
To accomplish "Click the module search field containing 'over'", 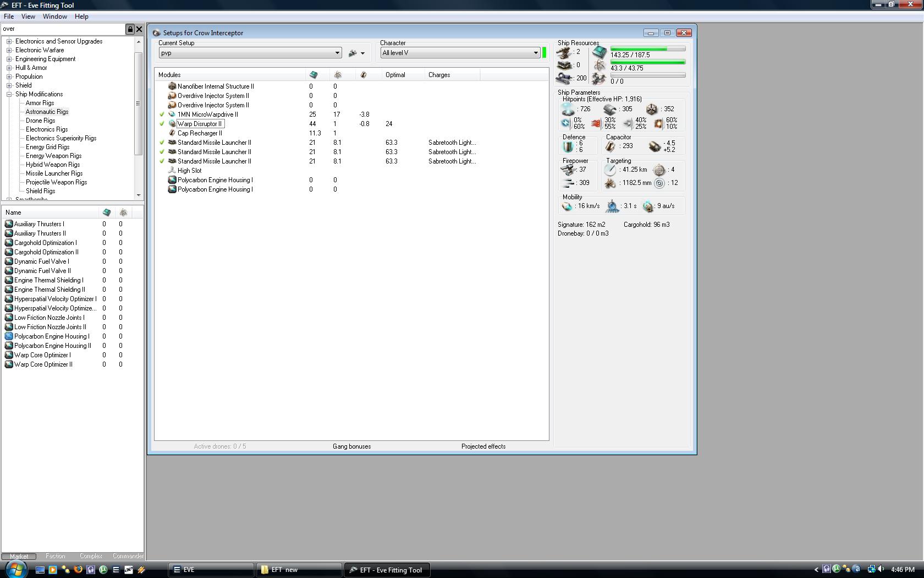I will tap(63, 29).
